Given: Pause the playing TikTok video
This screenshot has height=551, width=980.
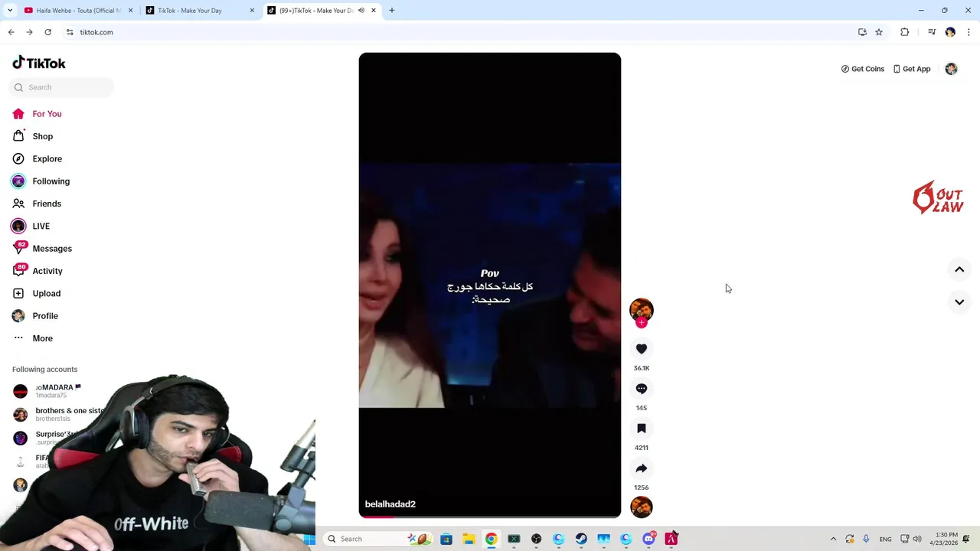Looking at the screenshot, I should [x=490, y=285].
